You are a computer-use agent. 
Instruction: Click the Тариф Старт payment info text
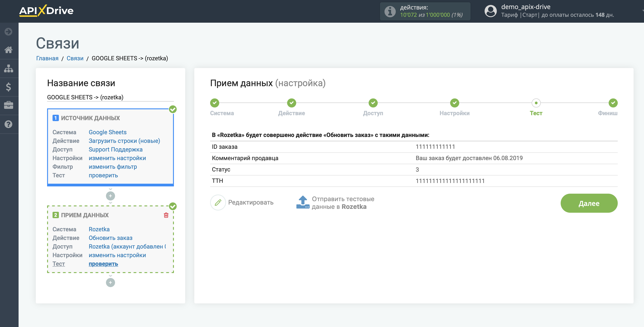557,15
